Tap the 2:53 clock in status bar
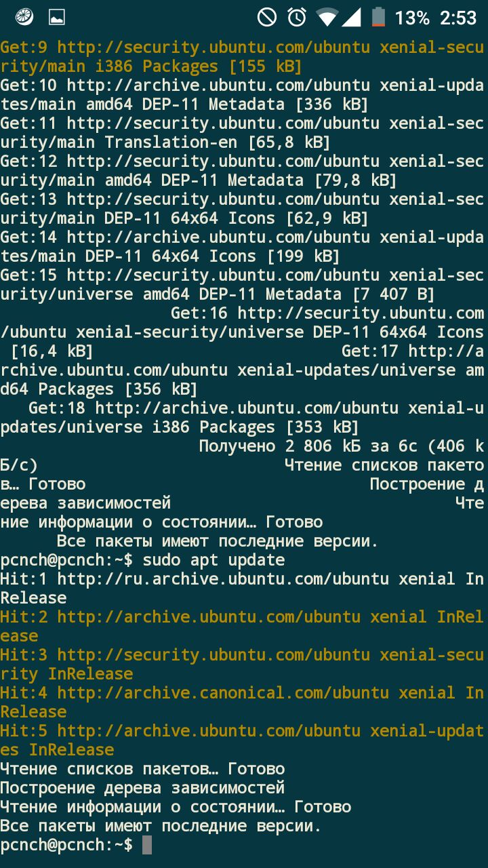This screenshot has height=868, width=488. coord(458,18)
